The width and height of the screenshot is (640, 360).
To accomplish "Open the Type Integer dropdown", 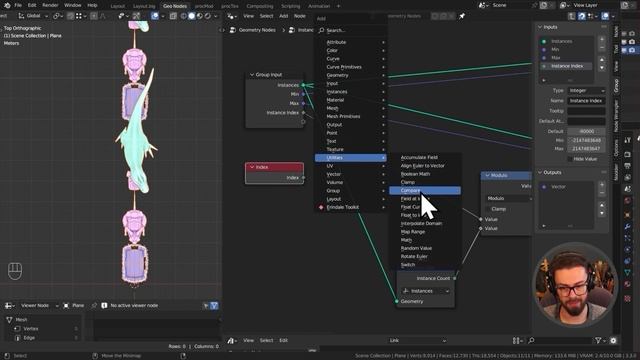I will tap(586, 91).
